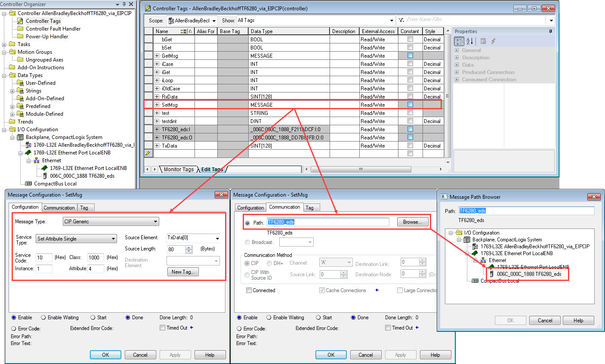Image resolution: width=605 pixels, height=364 pixels.
Task: Click Cancel in the Communication dialog
Action: [366, 355]
